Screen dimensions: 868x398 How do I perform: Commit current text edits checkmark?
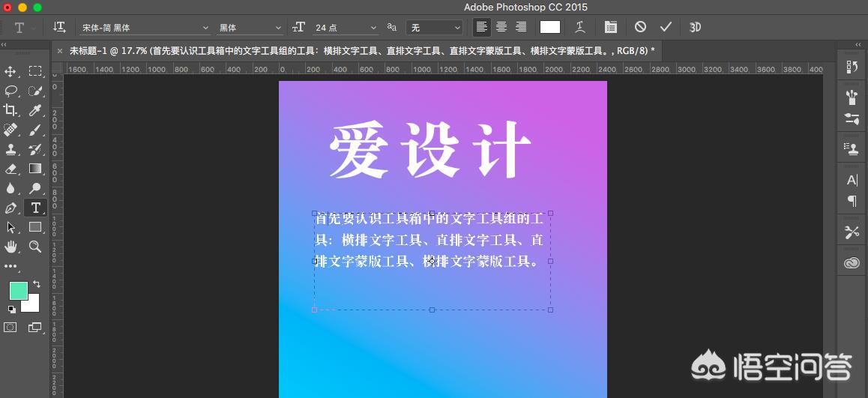(x=666, y=26)
